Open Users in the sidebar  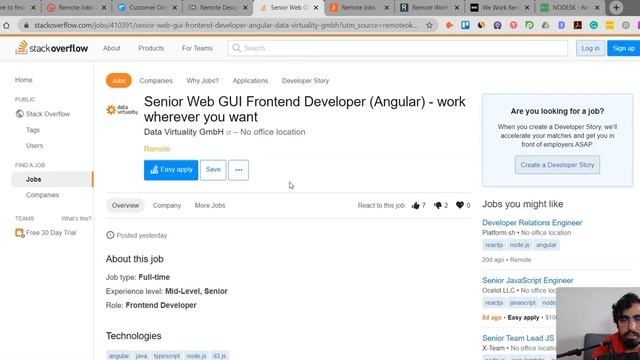(x=34, y=146)
